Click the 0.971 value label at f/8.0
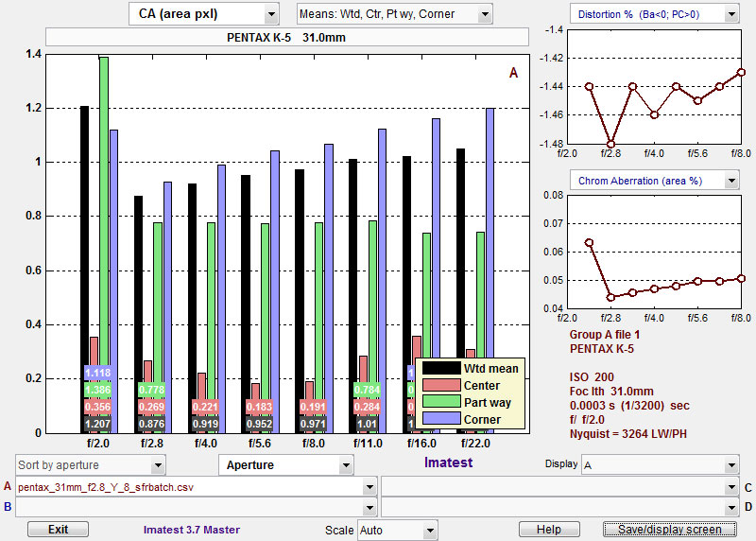The height and width of the screenshot is (541, 756). tap(313, 425)
